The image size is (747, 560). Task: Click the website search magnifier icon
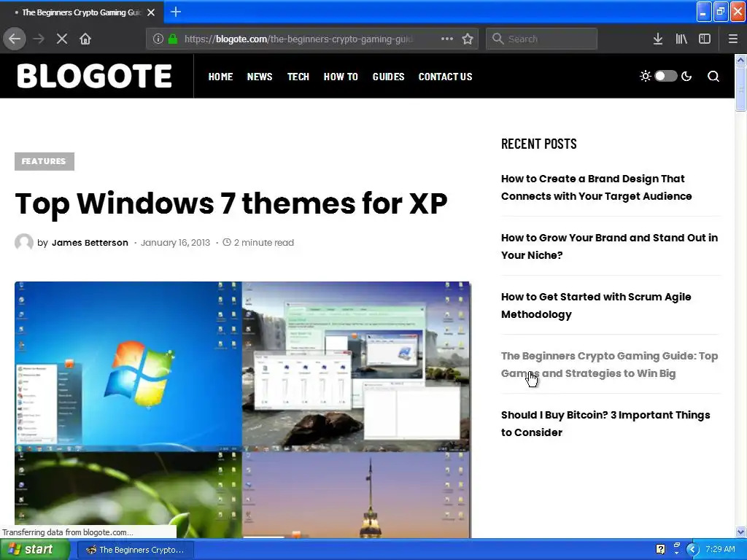click(713, 76)
